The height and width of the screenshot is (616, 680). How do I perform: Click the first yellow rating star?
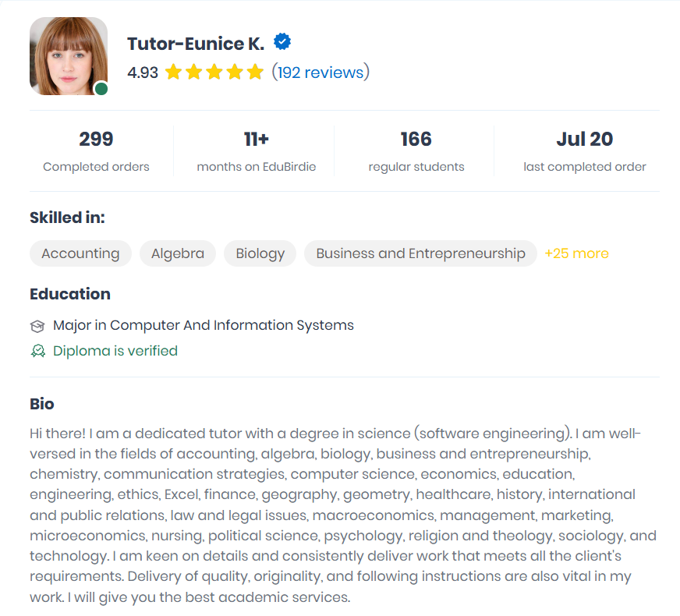(173, 72)
